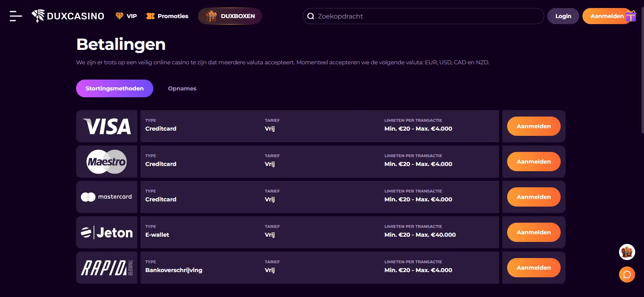Open the live chat bubble

coord(627,275)
